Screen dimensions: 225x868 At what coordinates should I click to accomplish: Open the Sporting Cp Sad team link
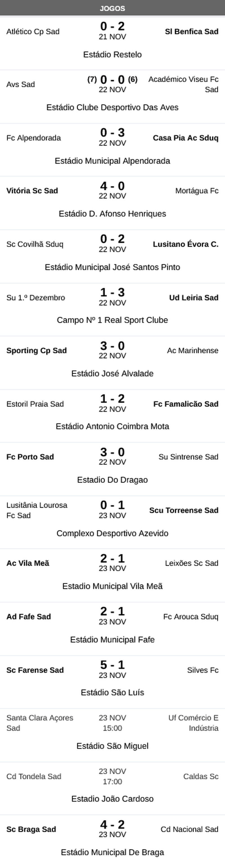tap(37, 350)
